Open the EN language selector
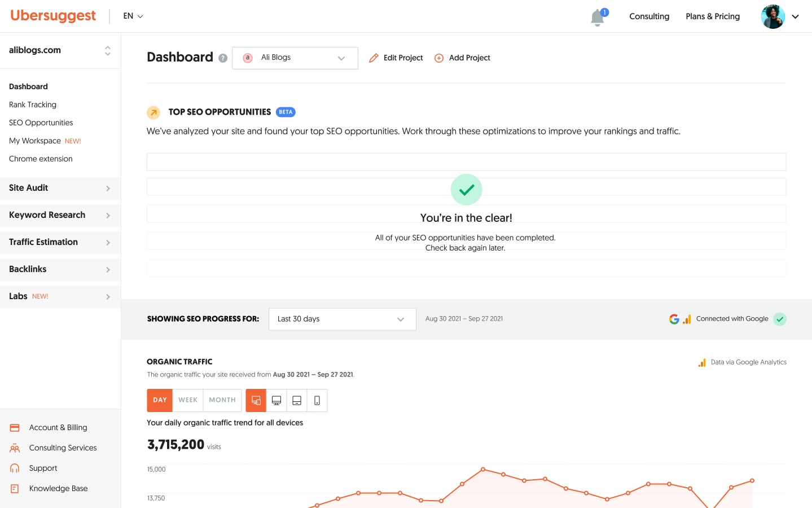 pos(133,16)
